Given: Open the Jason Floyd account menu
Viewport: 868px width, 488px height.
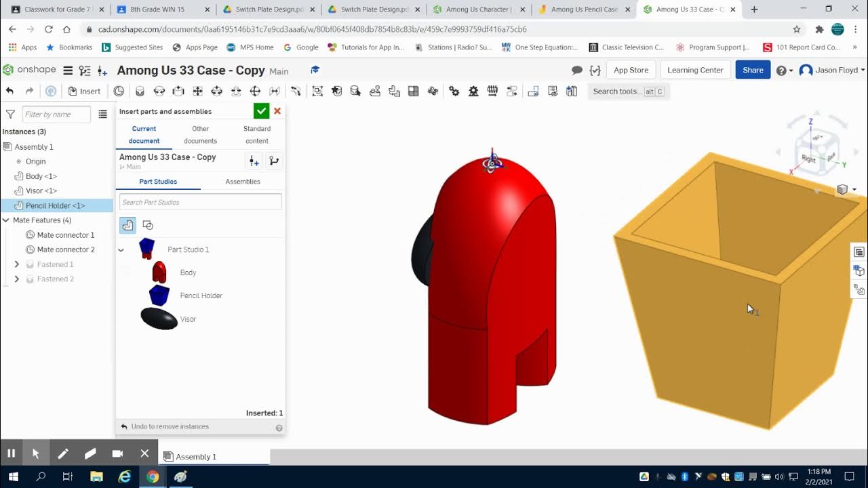Looking at the screenshot, I should [x=832, y=70].
